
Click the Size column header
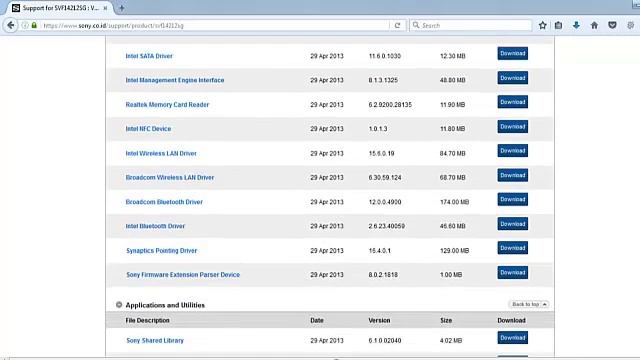[x=446, y=320]
